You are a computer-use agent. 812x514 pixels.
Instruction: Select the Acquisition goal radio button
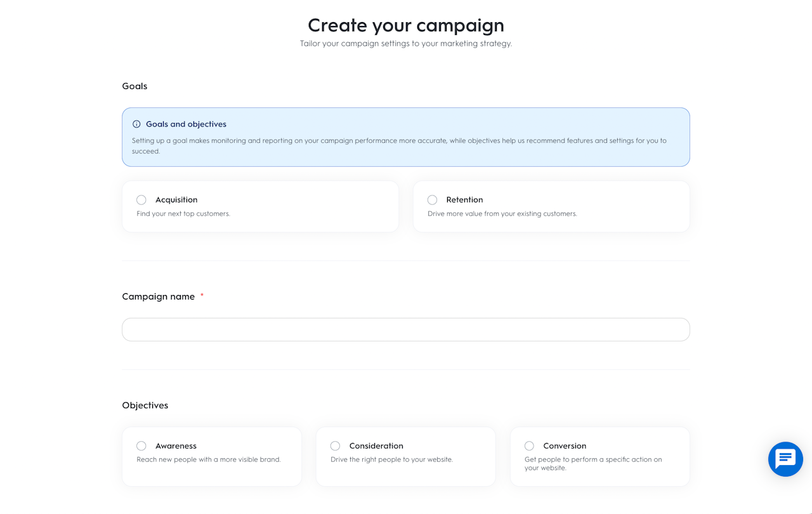point(141,200)
